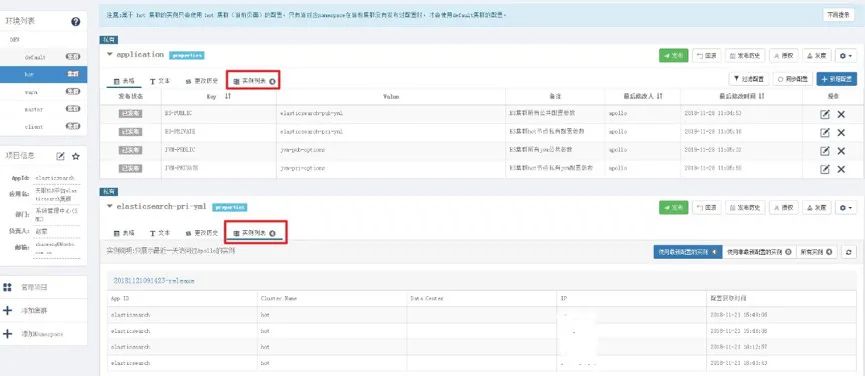The image size is (865, 376).
Task: Click the edit icon in 项目信息 header
Action: 61,156
